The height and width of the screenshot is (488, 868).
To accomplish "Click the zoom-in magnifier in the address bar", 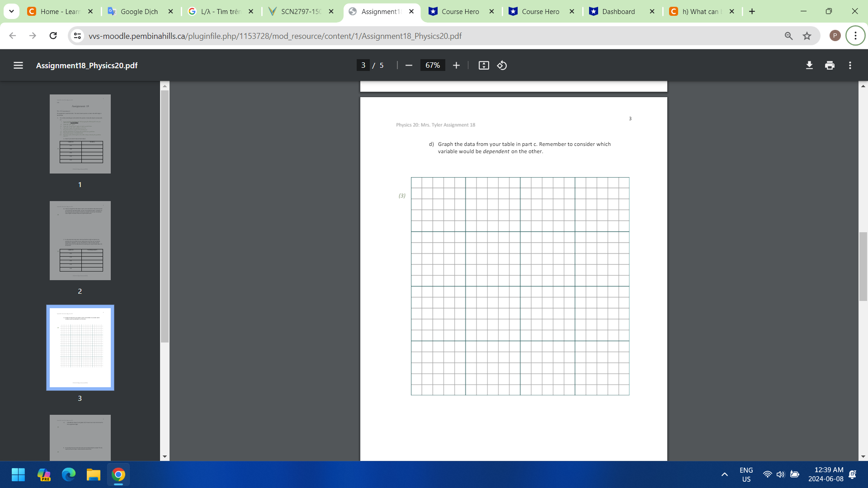I will click(x=788, y=36).
